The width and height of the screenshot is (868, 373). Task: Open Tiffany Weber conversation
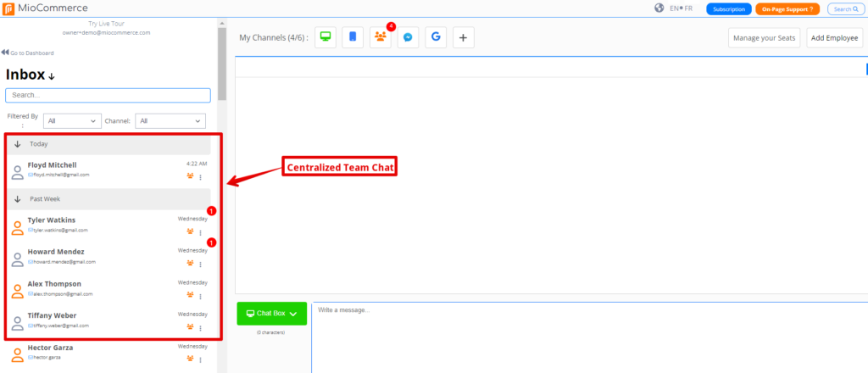tap(109, 323)
